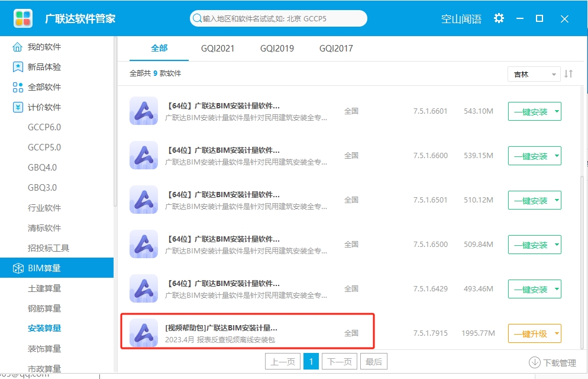Click the 计价软件 yen icon

coord(18,107)
